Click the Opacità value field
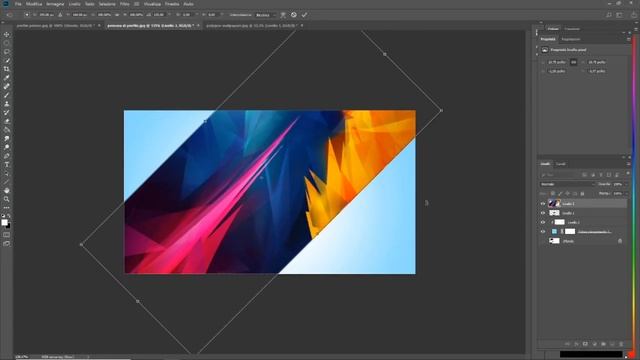Screen dimensions: 640x360 click(618, 184)
